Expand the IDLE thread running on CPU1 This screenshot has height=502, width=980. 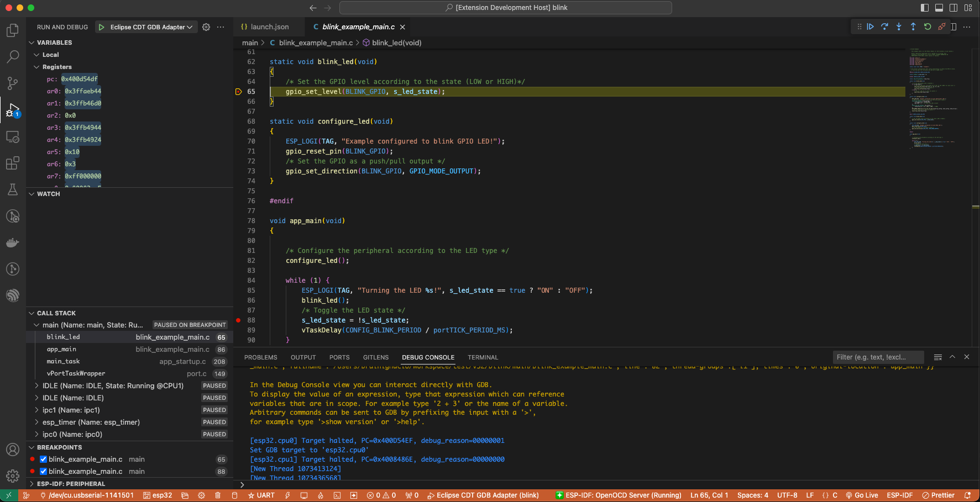[x=35, y=385]
